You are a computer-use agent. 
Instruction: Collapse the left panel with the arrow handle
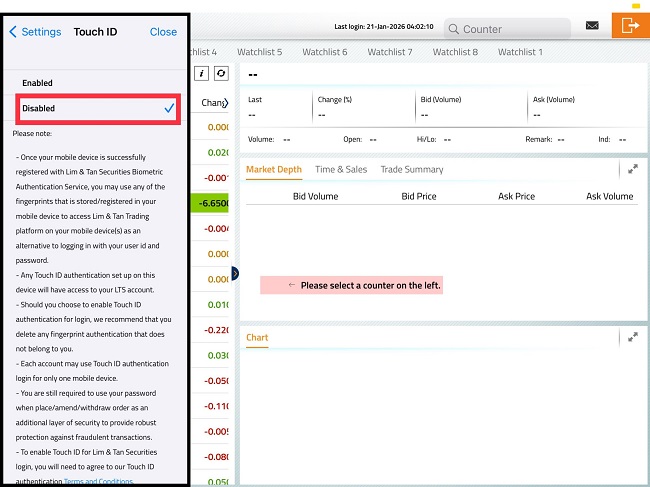click(235, 273)
